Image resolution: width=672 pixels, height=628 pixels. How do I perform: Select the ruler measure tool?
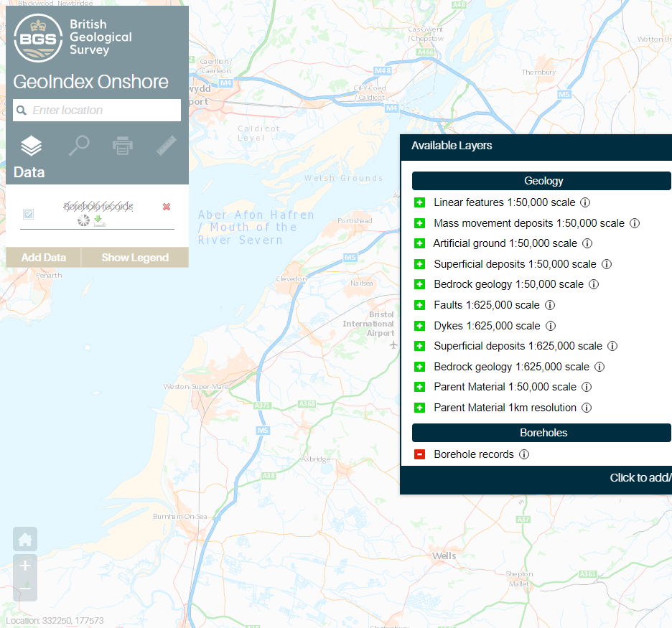[166, 146]
